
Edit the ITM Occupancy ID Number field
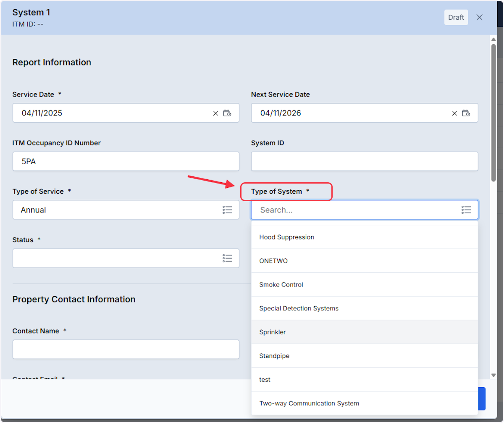coord(126,161)
